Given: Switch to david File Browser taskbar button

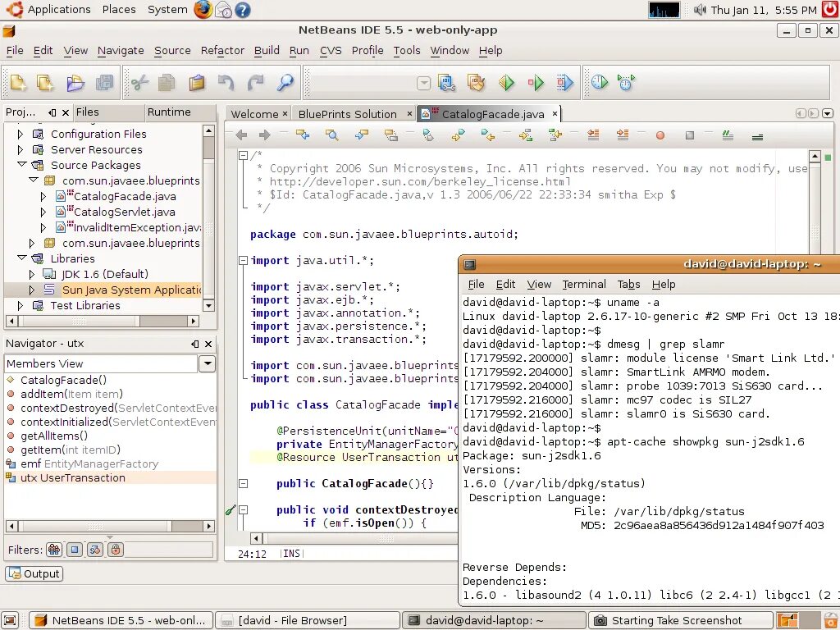Looking at the screenshot, I should point(308,620).
